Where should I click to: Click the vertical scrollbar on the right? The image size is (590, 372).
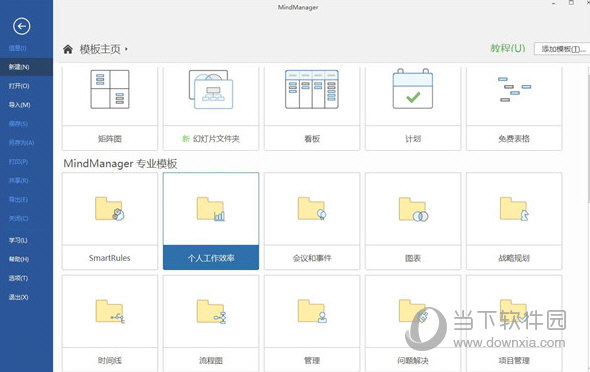click(588, 135)
